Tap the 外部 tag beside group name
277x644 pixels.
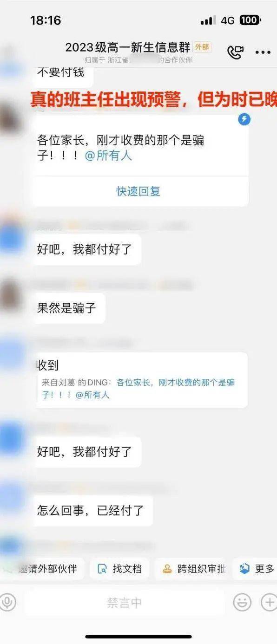click(x=202, y=47)
